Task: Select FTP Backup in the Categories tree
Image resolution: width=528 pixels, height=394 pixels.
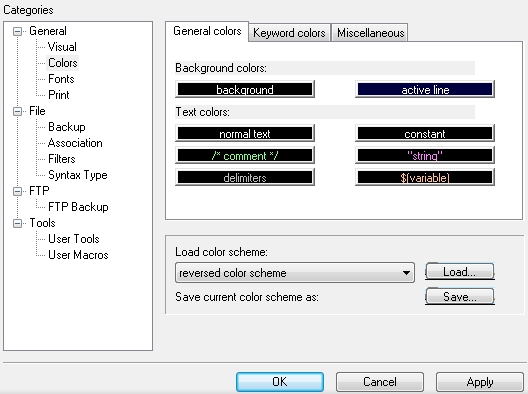Action: 78,207
